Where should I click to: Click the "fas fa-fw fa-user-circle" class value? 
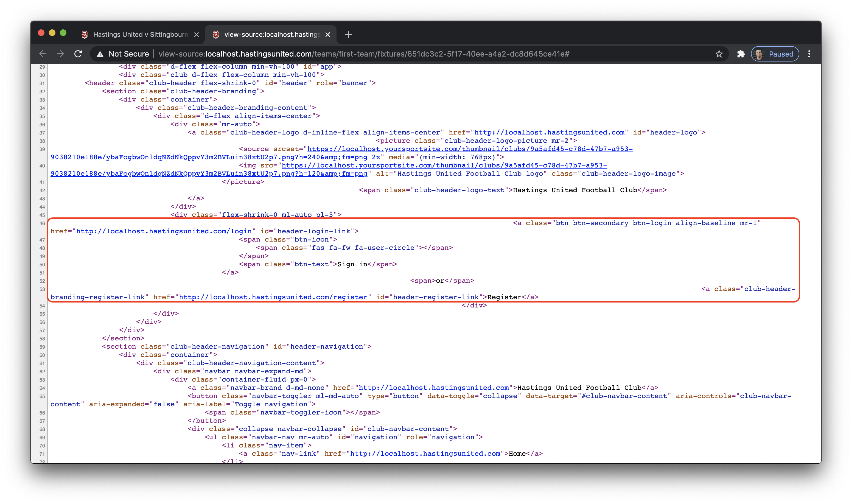click(363, 248)
